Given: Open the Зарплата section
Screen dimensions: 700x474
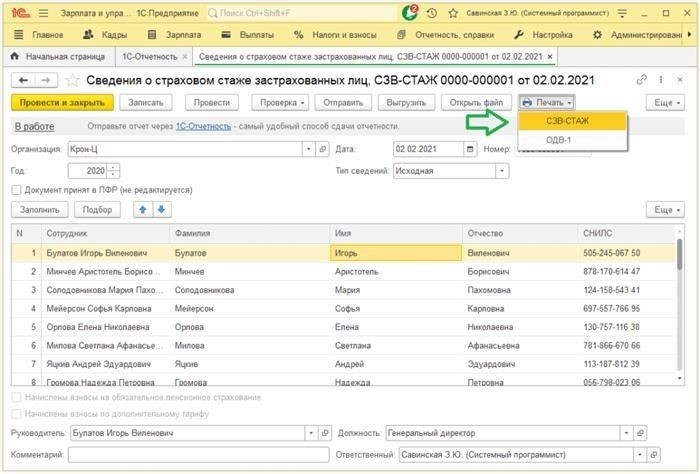Looking at the screenshot, I should (175, 34).
